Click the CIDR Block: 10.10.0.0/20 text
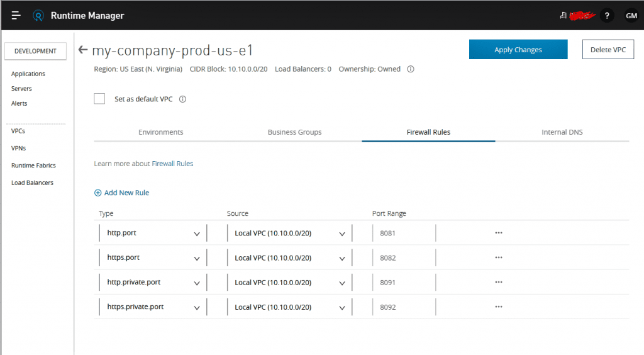The image size is (644, 355). pyautogui.click(x=228, y=69)
